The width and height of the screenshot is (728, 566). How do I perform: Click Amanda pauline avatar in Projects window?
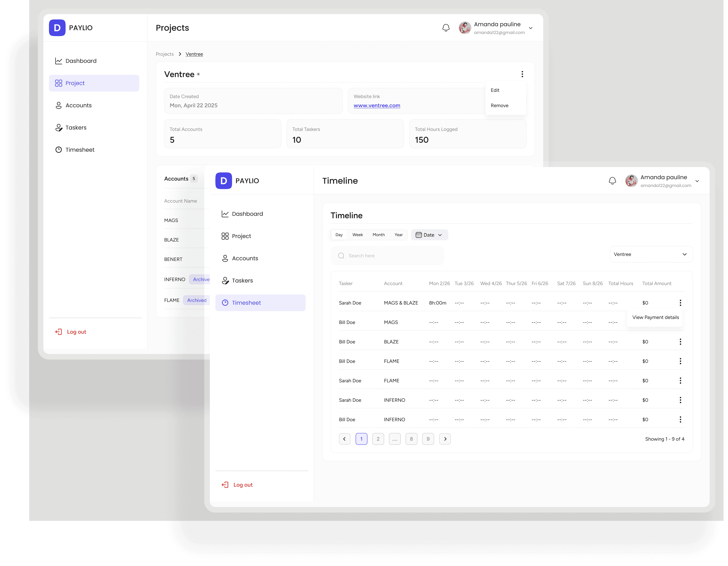[465, 28]
